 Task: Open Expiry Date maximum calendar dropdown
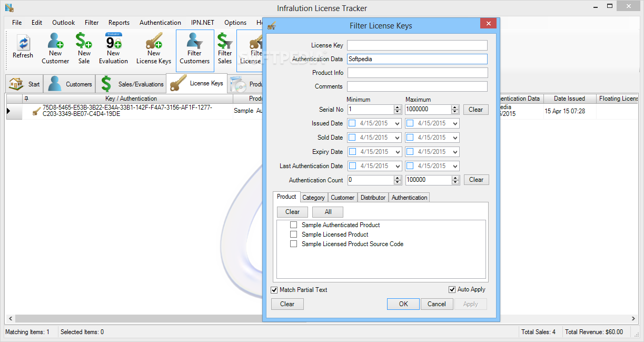coord(455,152)
